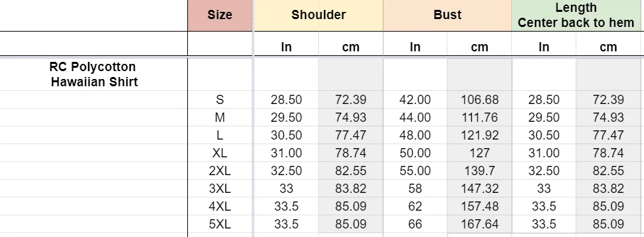Select the Size header cell

[x=219, y=15]
